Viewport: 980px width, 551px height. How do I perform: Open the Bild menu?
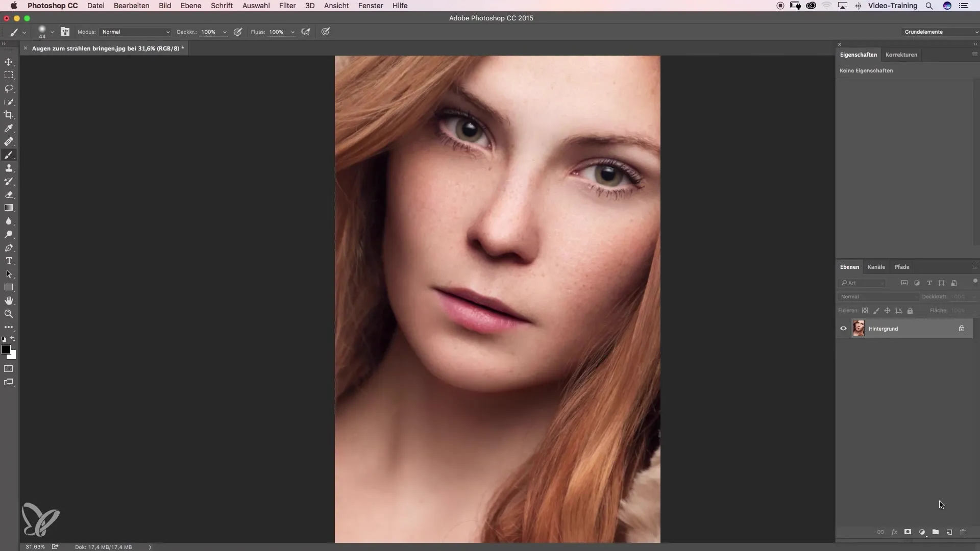165,6
